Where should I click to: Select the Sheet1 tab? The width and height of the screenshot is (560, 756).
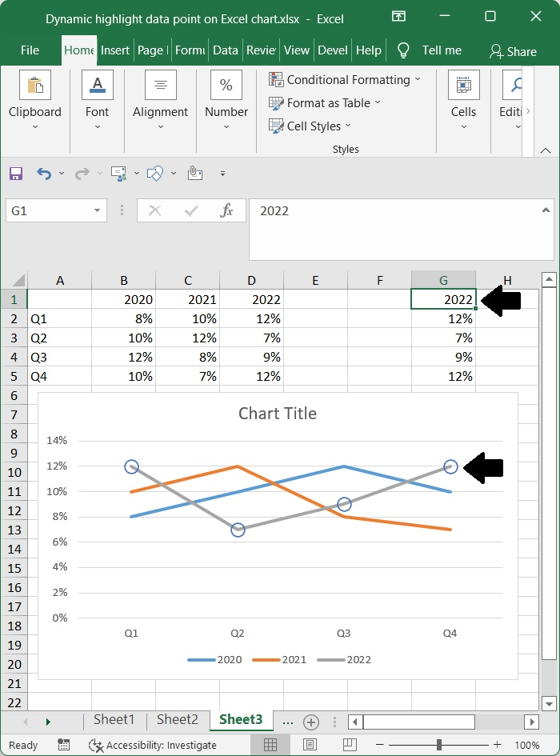point(114,720)
